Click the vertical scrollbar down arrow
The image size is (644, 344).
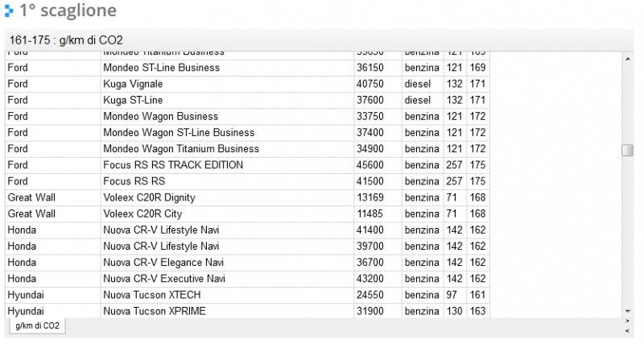(628, 312)
